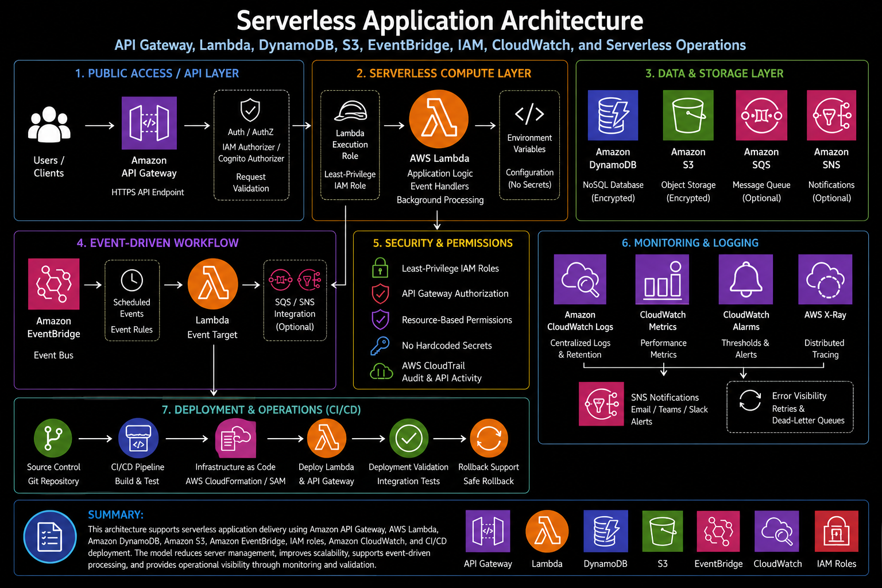Click the Amazon EventBridge icon in Event-Driven Workflow

[54, 284]
